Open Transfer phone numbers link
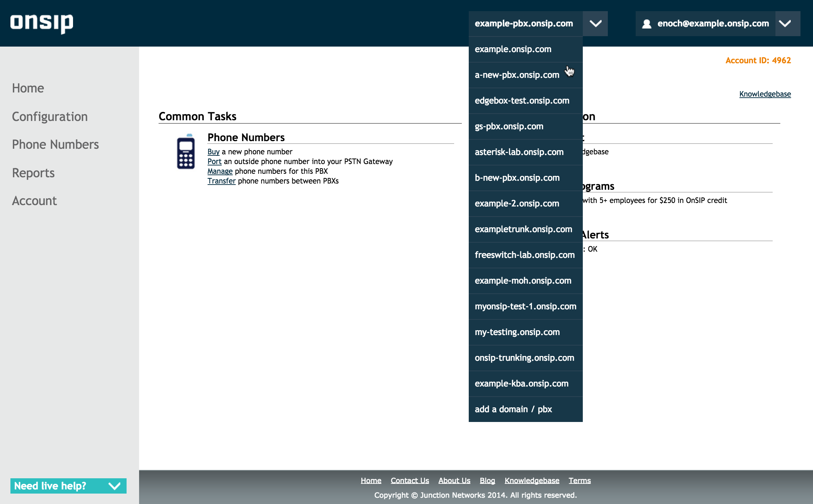This screenshot has width=813, height=504. [222, 181]
